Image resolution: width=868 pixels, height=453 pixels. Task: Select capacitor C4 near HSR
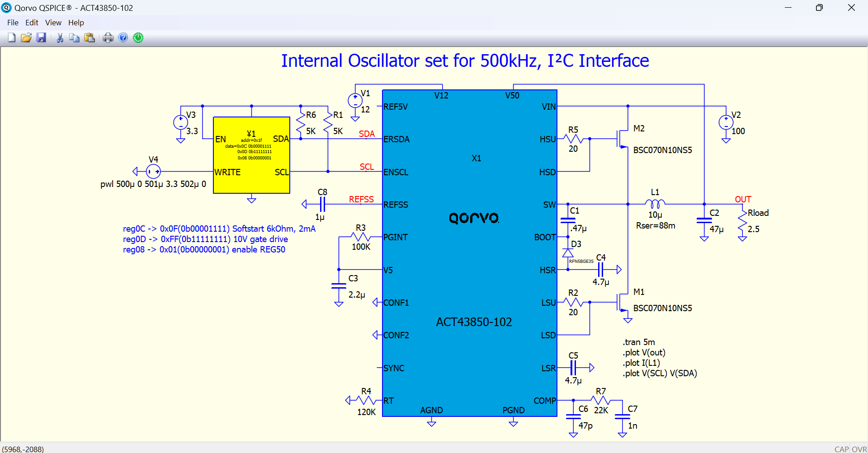600,270
